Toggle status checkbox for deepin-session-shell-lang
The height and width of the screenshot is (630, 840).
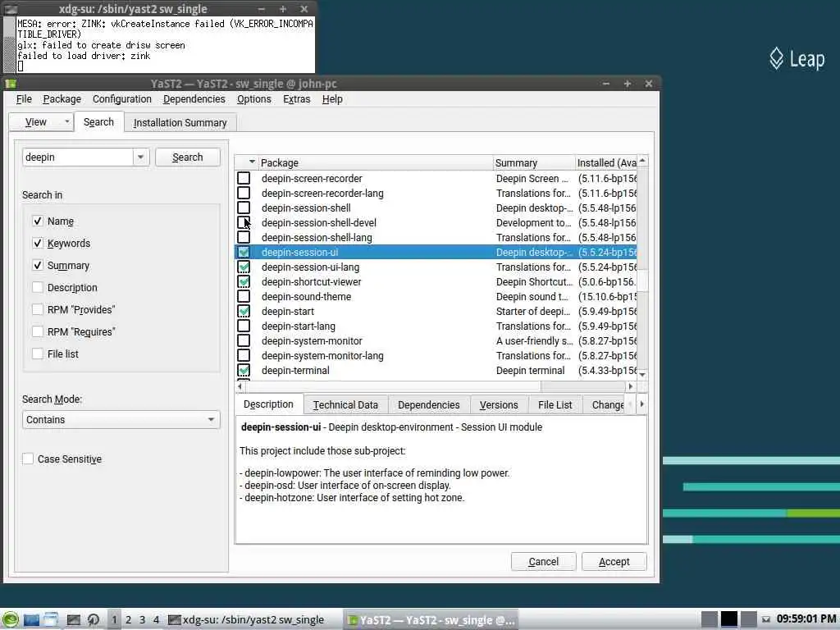[x=244, y=237]
